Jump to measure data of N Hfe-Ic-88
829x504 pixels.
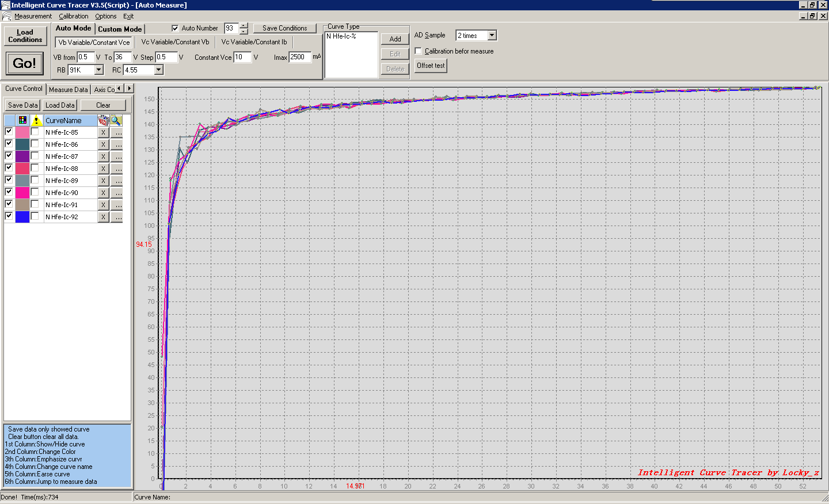(x=116, y=169)
